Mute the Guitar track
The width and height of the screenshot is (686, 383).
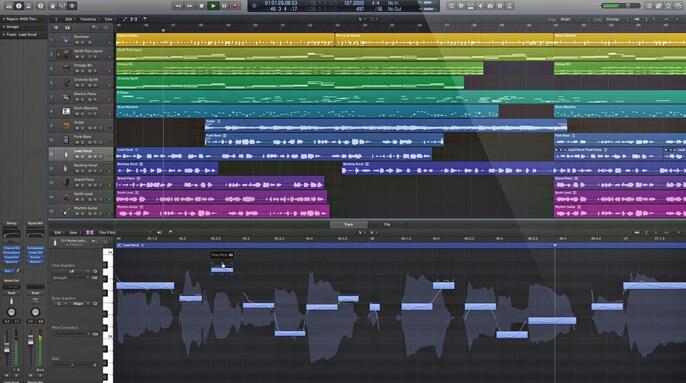click(77, 128)
